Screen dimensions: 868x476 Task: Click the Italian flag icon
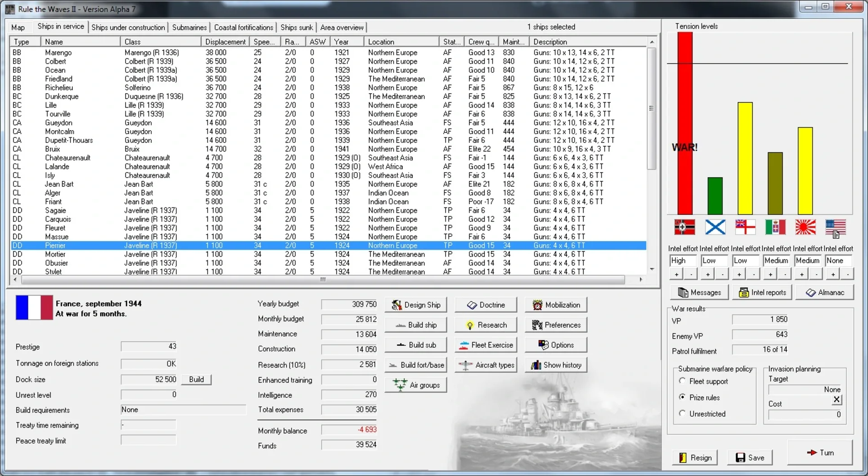coord(775,227)
